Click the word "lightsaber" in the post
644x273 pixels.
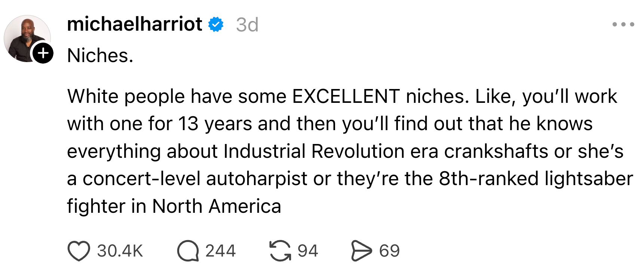(x=589, y=179)
